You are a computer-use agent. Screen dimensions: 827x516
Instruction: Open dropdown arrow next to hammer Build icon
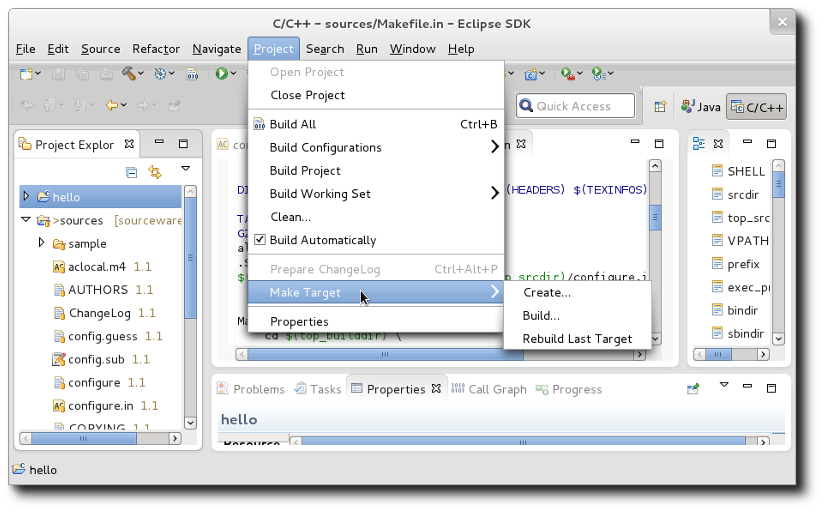[x=140, y=74]
